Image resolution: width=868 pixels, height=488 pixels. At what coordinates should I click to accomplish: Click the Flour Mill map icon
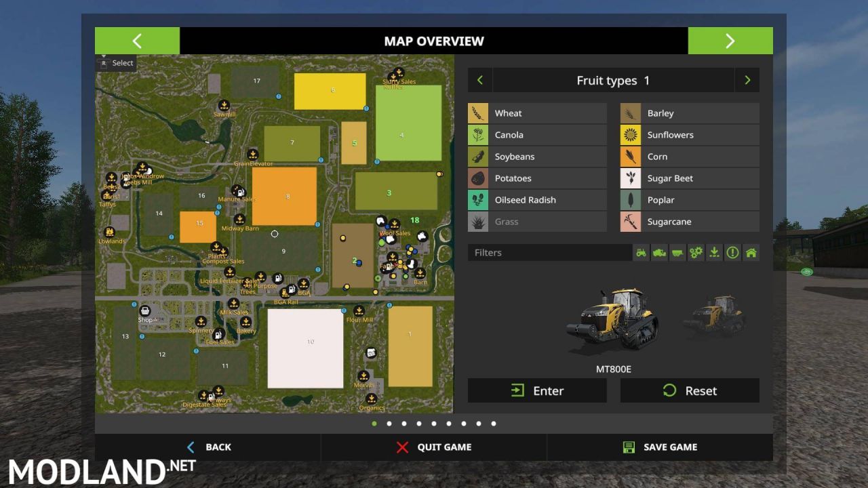coord(359,311)
